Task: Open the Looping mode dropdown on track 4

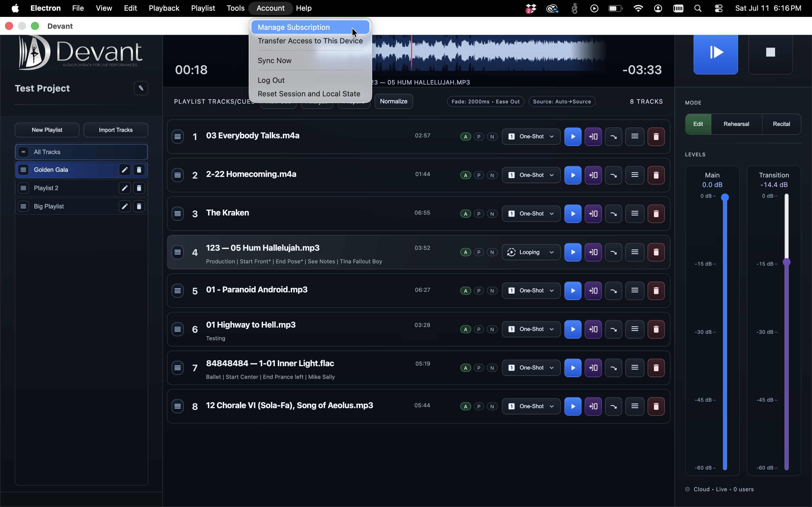Action: [531, 252]
